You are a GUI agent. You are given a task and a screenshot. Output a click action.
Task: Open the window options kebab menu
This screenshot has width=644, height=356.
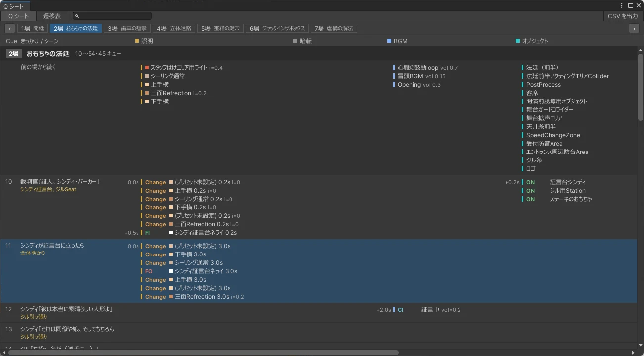622,5
